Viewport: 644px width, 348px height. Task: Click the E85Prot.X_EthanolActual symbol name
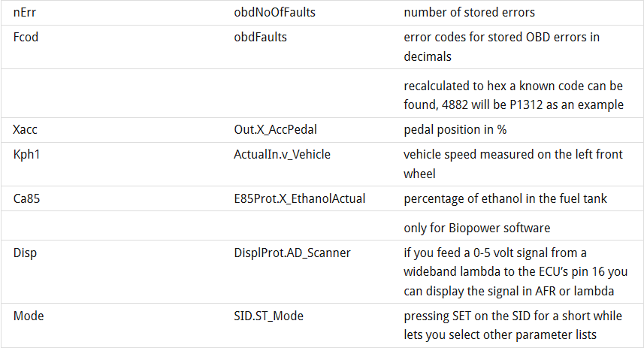[299, 199]
